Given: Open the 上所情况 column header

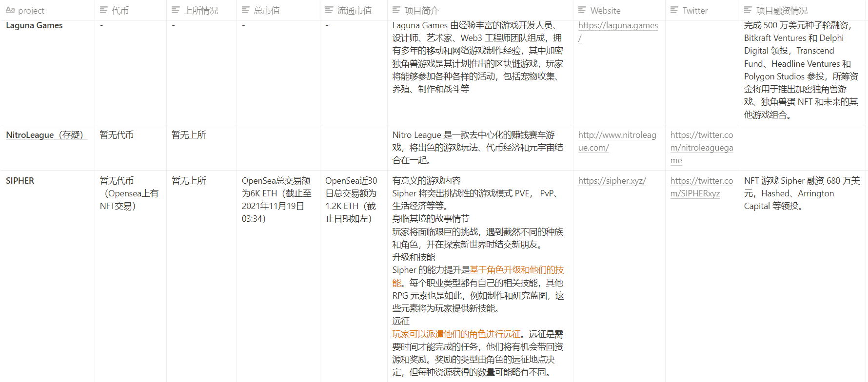Looking at the screenshot, I should pyautogui.click(x=201, y=10).
